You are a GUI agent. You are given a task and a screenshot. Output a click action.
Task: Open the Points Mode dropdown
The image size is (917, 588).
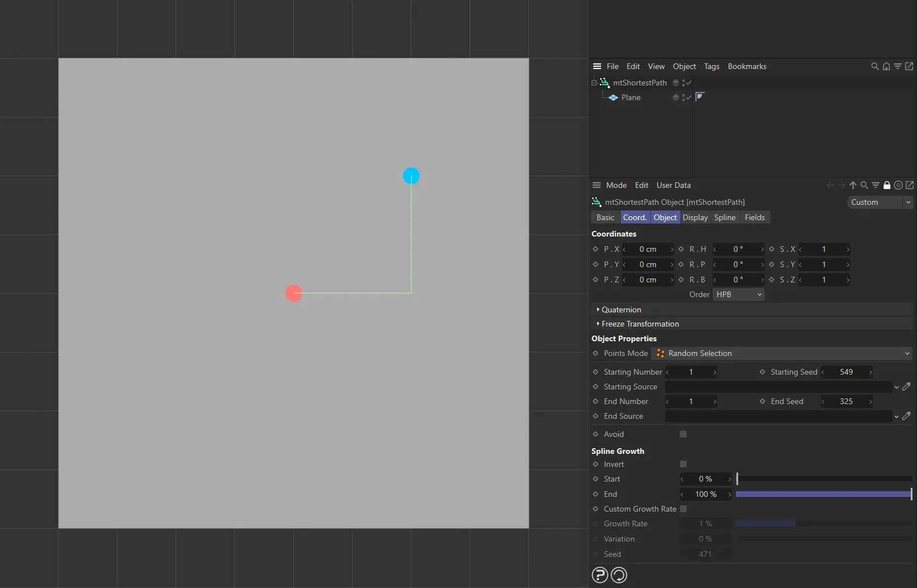point(781,353)
